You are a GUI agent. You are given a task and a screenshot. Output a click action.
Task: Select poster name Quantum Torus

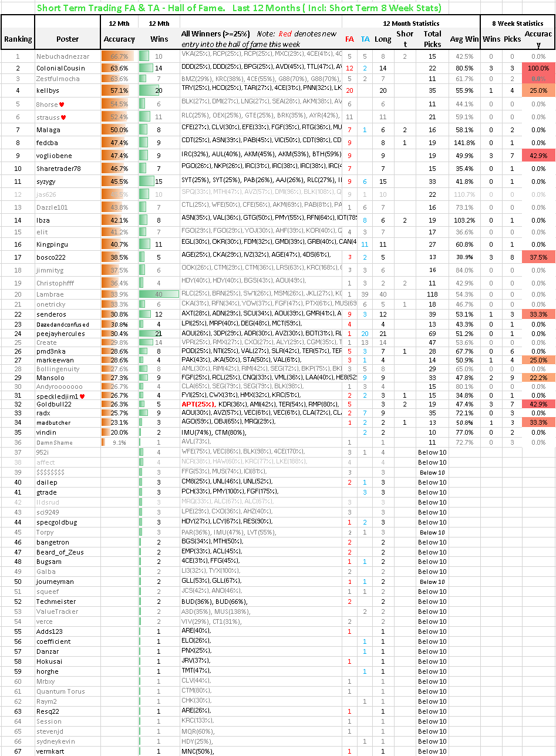60,691
